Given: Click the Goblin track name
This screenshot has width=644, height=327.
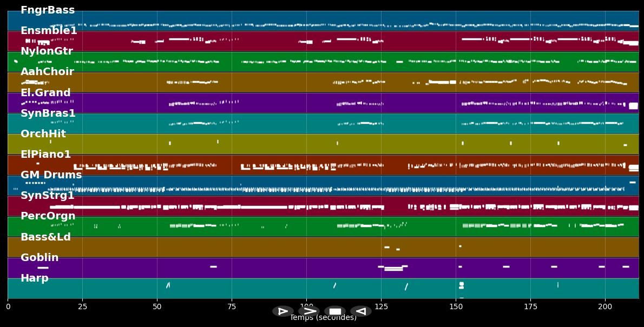Looking at the screenshot, I should (x=40, y=258).
